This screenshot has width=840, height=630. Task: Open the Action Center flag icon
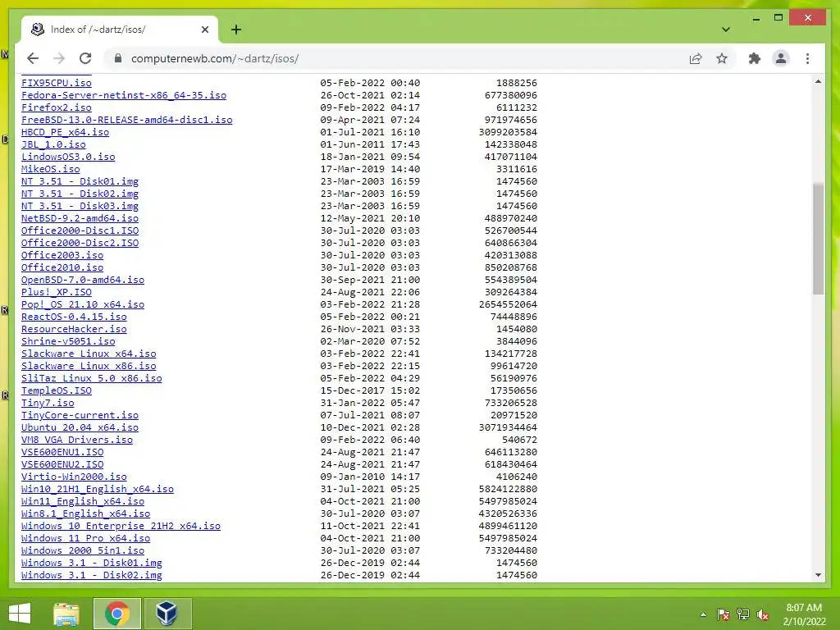tap(723, 614)
